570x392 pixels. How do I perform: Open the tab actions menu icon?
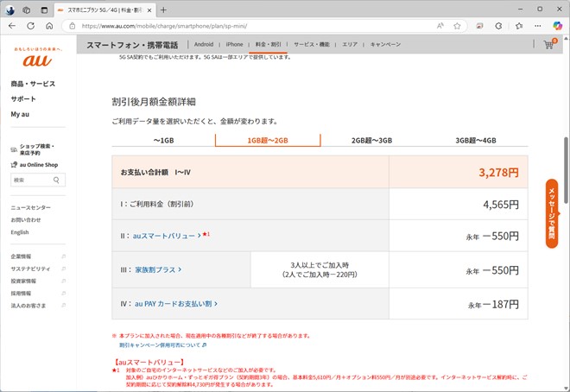[44, 10]
